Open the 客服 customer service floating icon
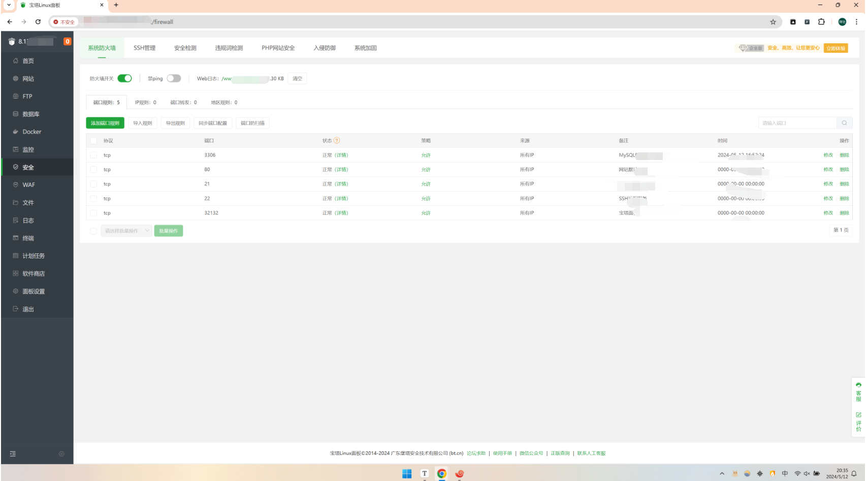This screenshot has height=481, width=868. [x=858, y=392]
